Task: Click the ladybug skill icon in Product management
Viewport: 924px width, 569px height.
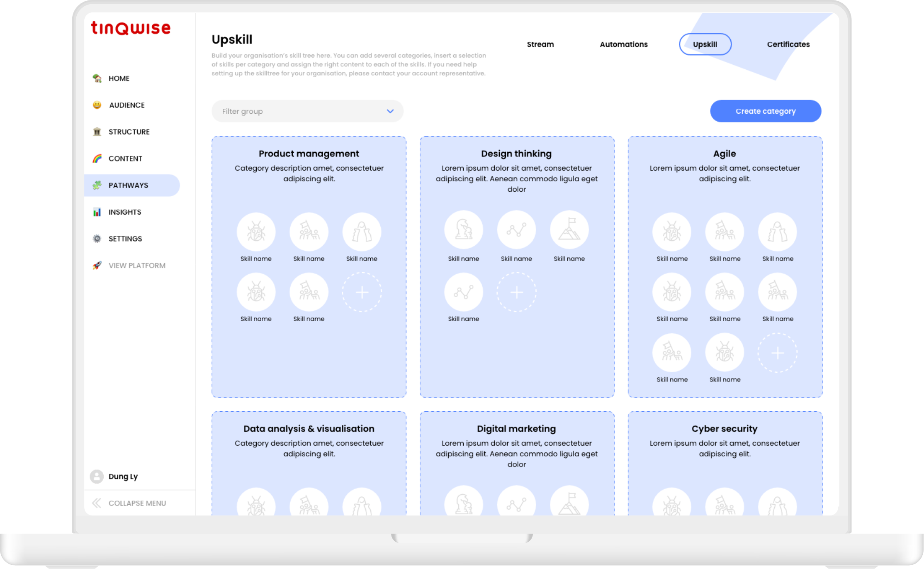Action: pyautogui.click(x=256, y=232)
